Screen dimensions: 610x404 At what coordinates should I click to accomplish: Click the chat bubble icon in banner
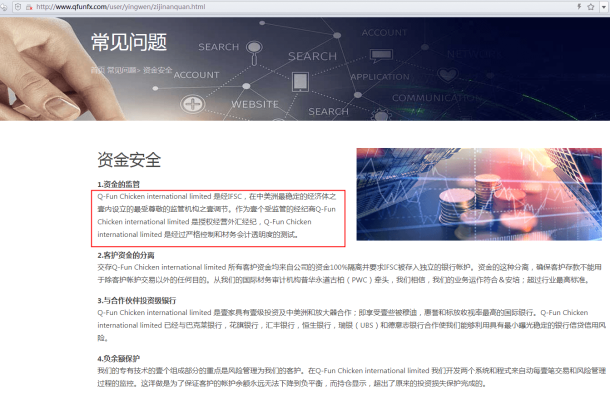381,55
